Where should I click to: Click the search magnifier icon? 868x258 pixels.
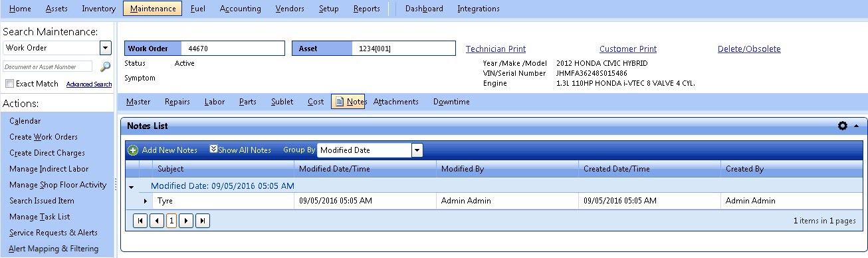coord(105,66)
